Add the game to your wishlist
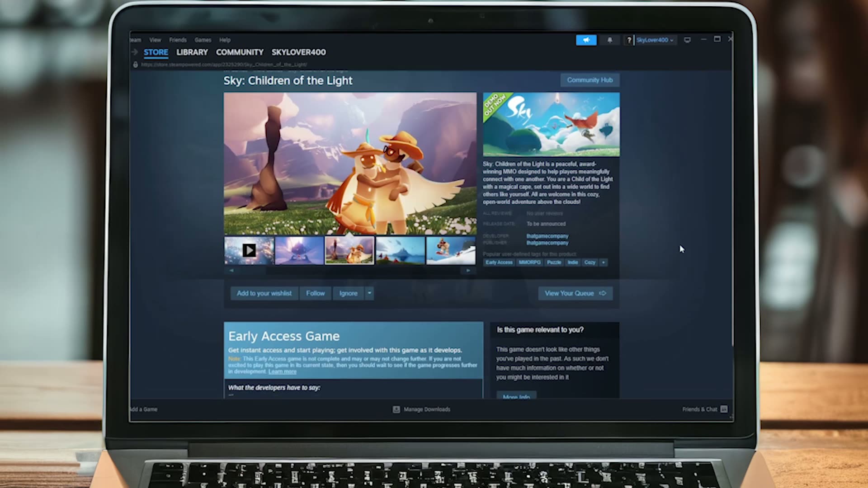Viewport: 868px width, 488px height. coord(264,293)
